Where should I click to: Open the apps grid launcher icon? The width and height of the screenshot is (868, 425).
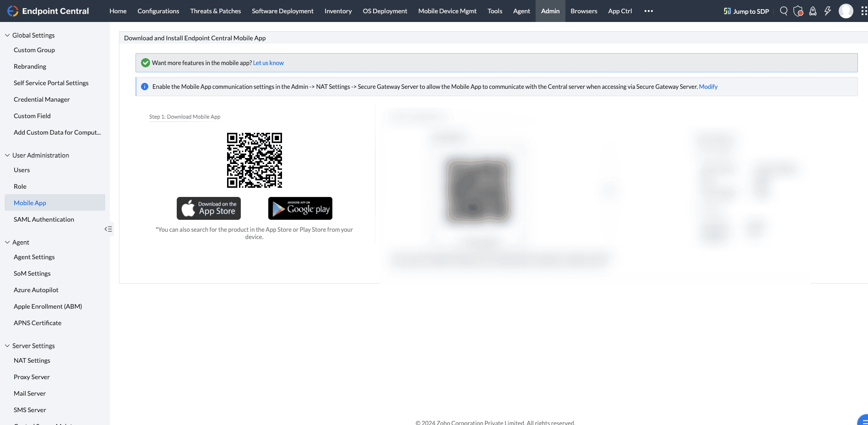864,11
